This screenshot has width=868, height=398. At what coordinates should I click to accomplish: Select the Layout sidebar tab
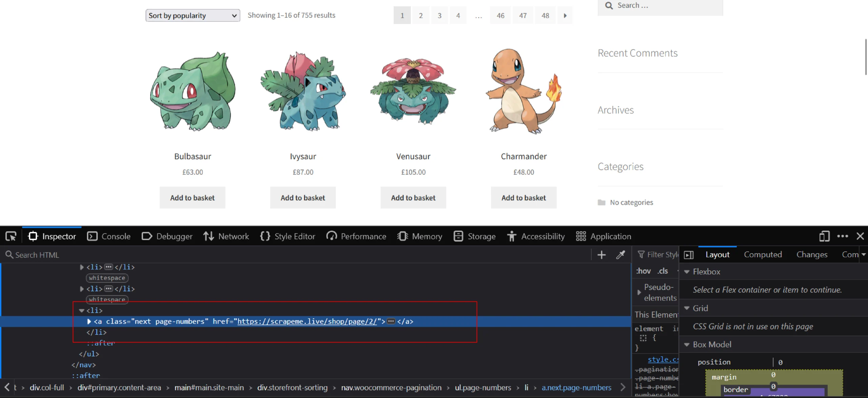click(x=717, y=254)
